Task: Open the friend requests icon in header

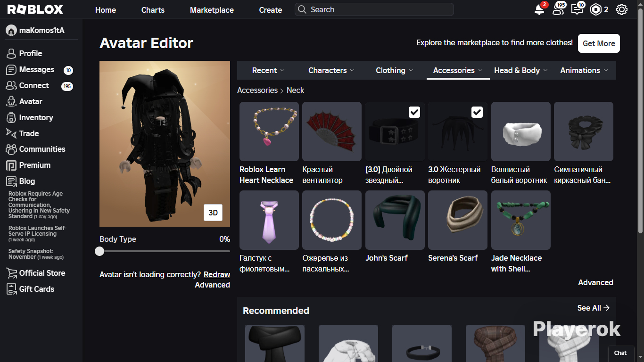Action: pyautogui.click(x=558, y=9)
